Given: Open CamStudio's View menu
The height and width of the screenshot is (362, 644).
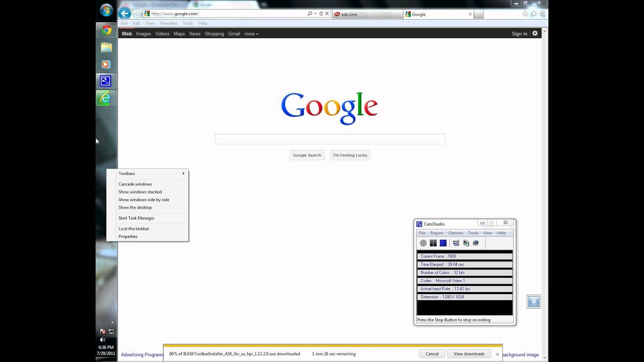Looking at the screenshot, I should click(488, 233).
